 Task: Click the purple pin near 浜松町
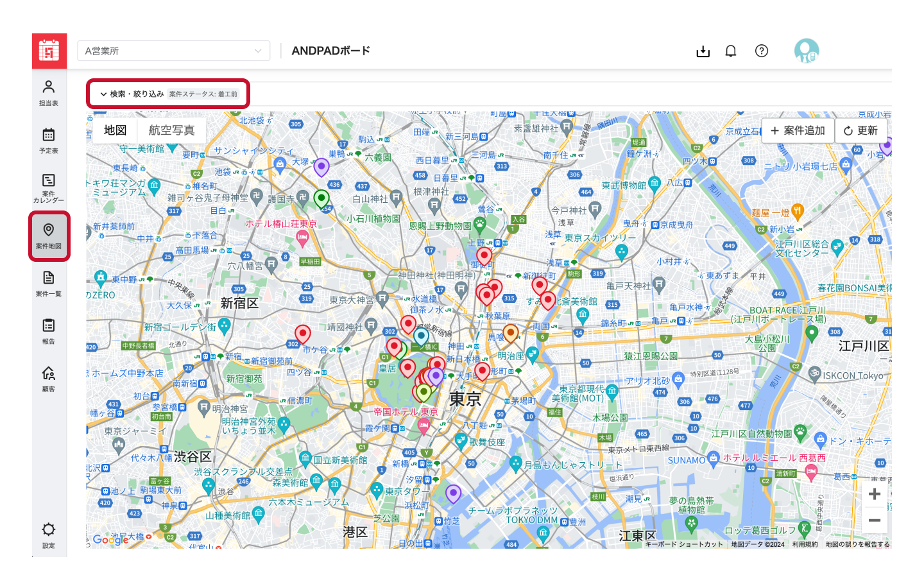click(x=454, y=494)
